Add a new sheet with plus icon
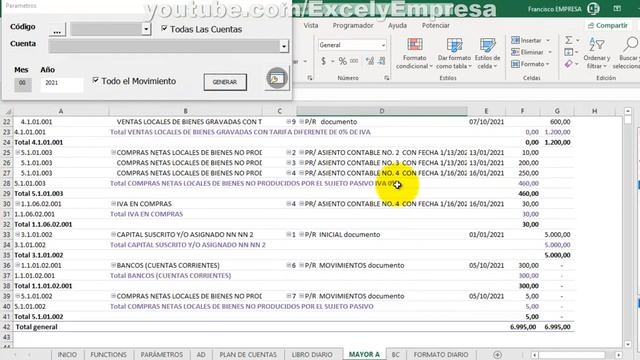Screen dimensions: 640x360 coord(497,355)
